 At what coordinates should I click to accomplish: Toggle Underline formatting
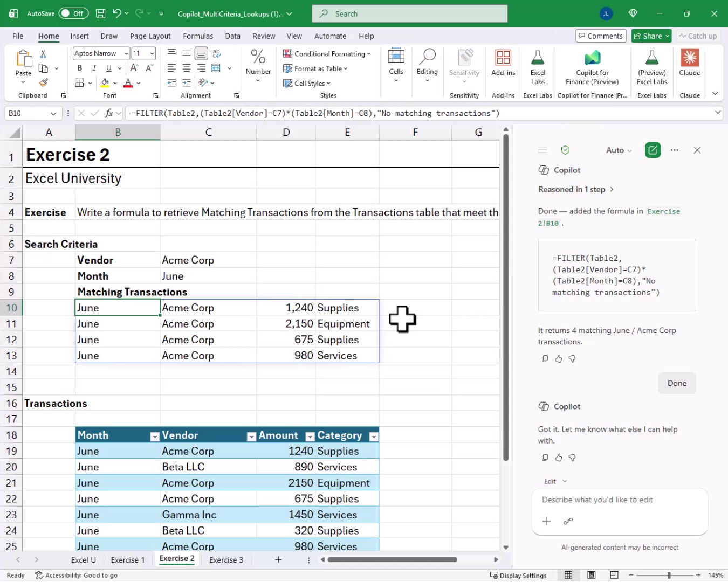tap(109, 68)
